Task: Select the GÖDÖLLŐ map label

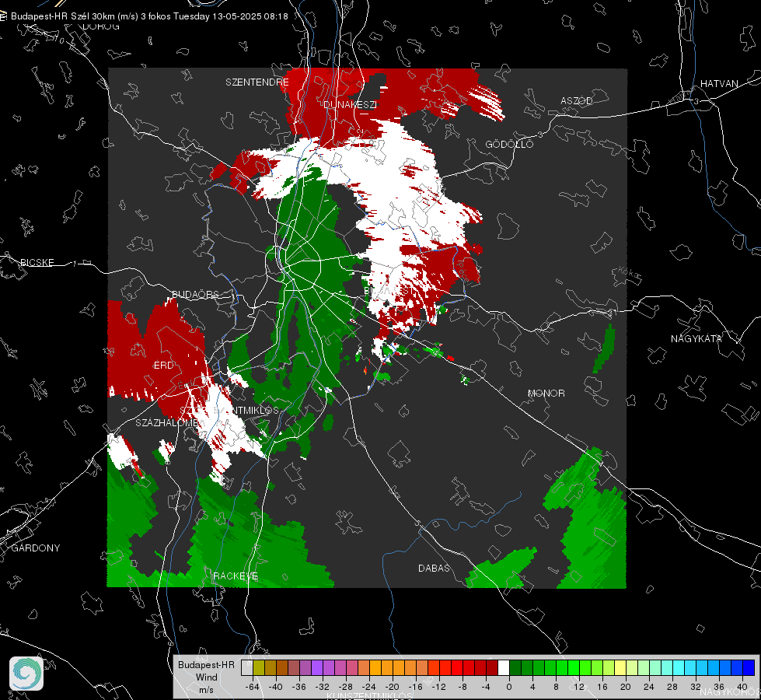Action: point(509,144)
